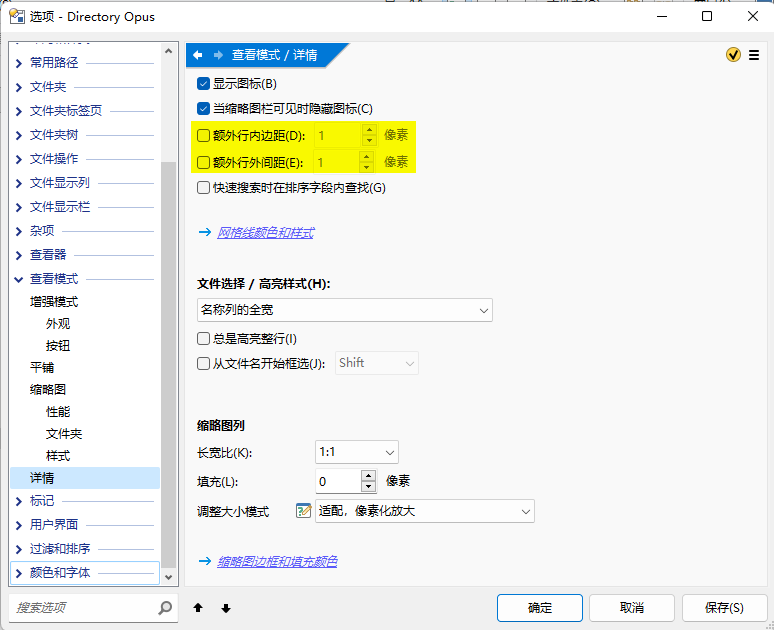Click the forward arrow in header
This screenshot has height=630, width=774.
(x=218, y=55)
